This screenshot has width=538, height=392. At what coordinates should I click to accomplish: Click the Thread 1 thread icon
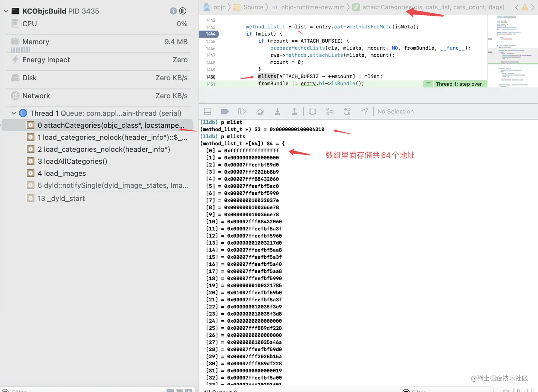(x=23, y=113)
